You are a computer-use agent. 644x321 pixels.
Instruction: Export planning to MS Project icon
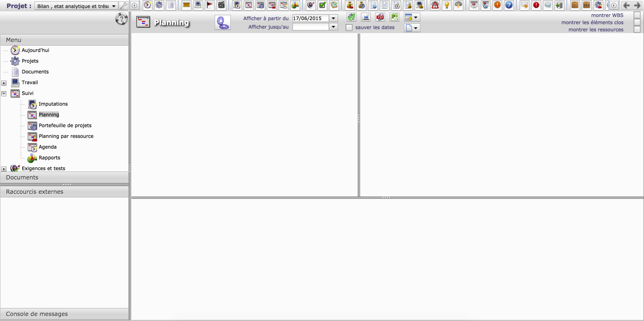point(394,17)
